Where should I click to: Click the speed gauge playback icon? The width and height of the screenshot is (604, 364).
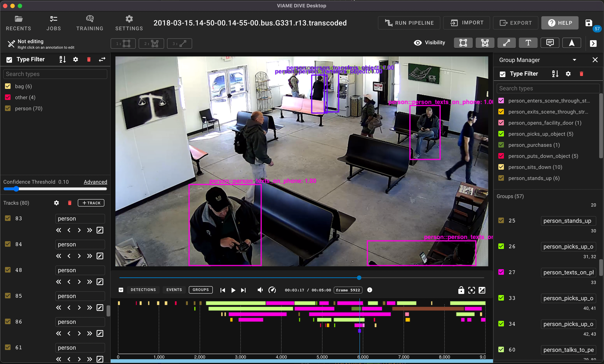pos(272,290)
